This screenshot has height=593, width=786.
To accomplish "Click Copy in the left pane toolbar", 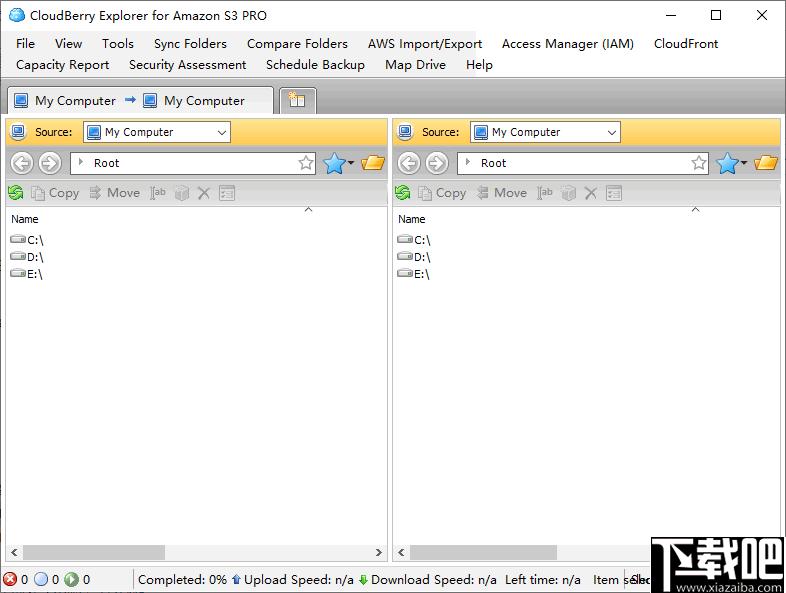I will (55, 193).
